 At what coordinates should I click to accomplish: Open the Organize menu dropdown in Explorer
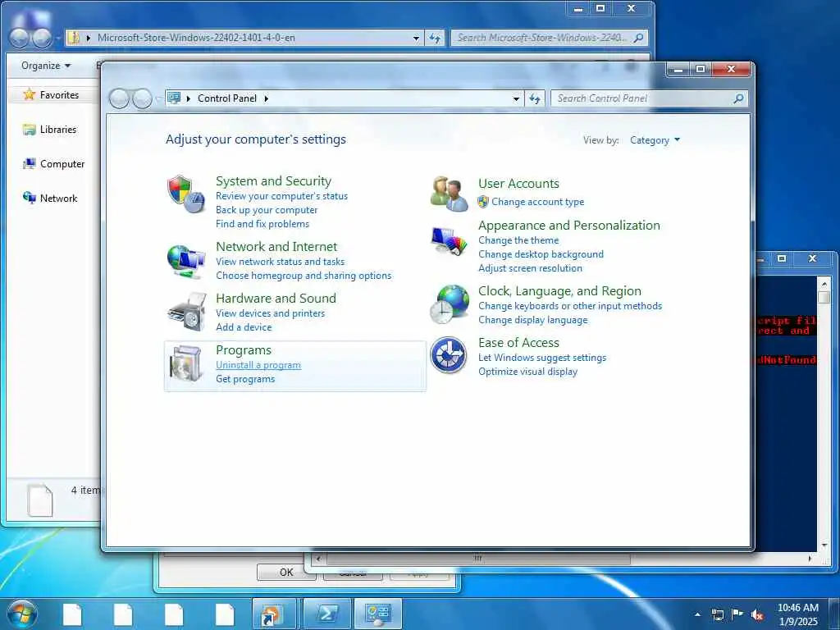coord(46,66)
